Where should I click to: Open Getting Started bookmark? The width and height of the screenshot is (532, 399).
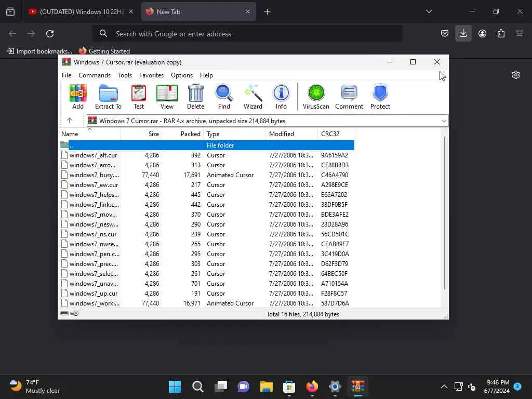[104, 51]
